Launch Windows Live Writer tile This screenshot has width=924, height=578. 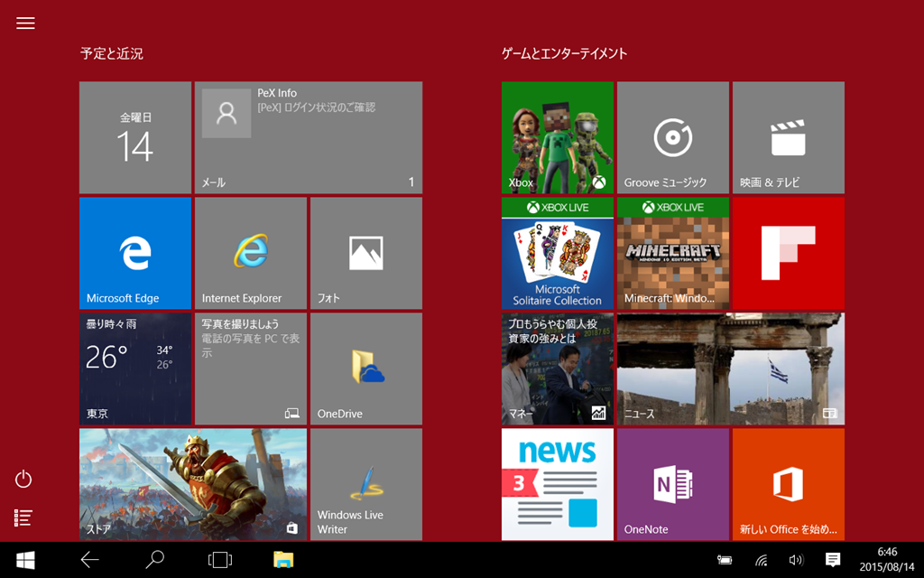(x=366, y=484)
